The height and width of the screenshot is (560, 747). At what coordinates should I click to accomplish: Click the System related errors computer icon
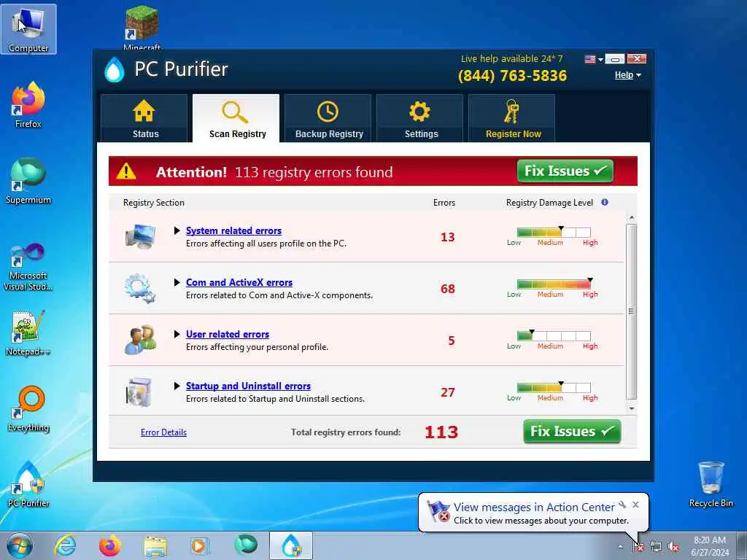(x=140, y=236)
